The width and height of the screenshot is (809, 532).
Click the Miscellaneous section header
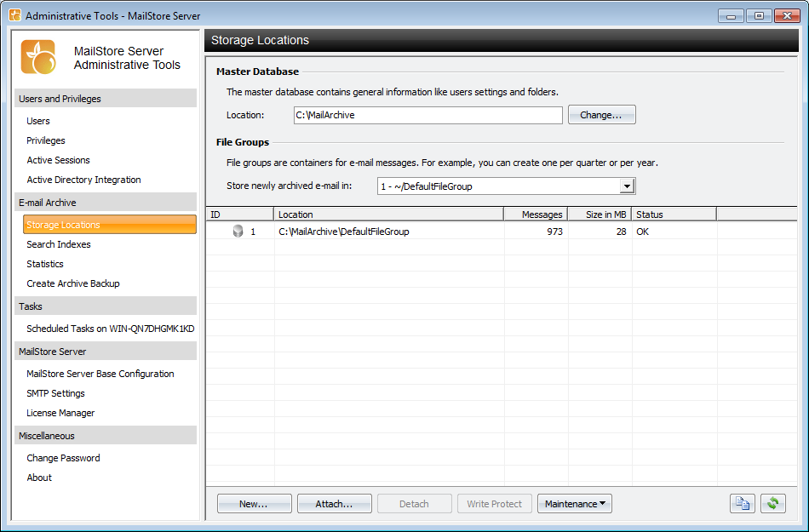106,436
